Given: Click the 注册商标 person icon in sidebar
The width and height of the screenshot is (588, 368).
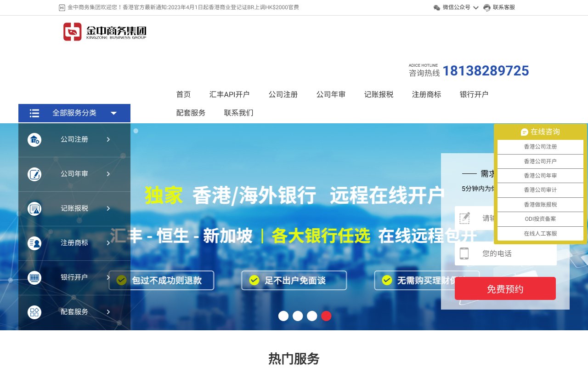Looking at the screenshot, I should pyautogui.click(x=34, y=243).
